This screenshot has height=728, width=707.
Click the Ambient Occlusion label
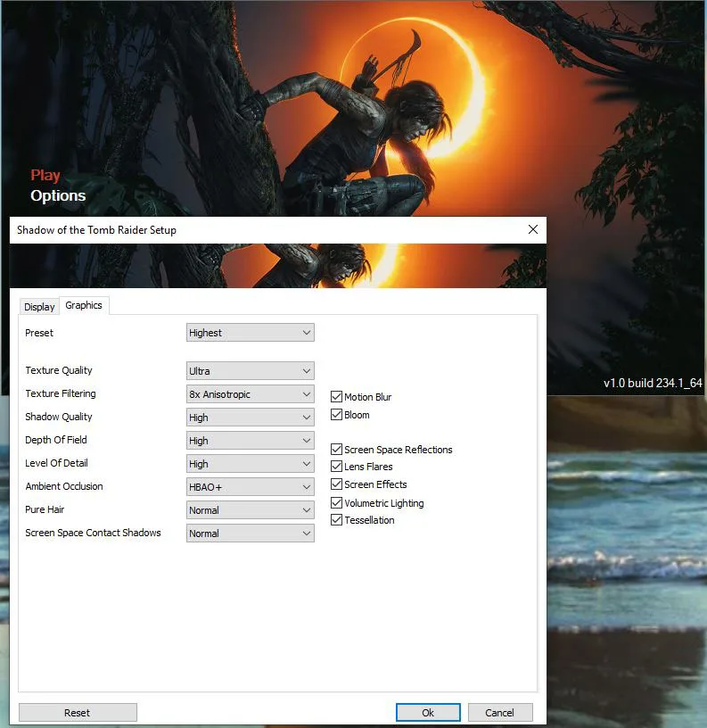64,486
